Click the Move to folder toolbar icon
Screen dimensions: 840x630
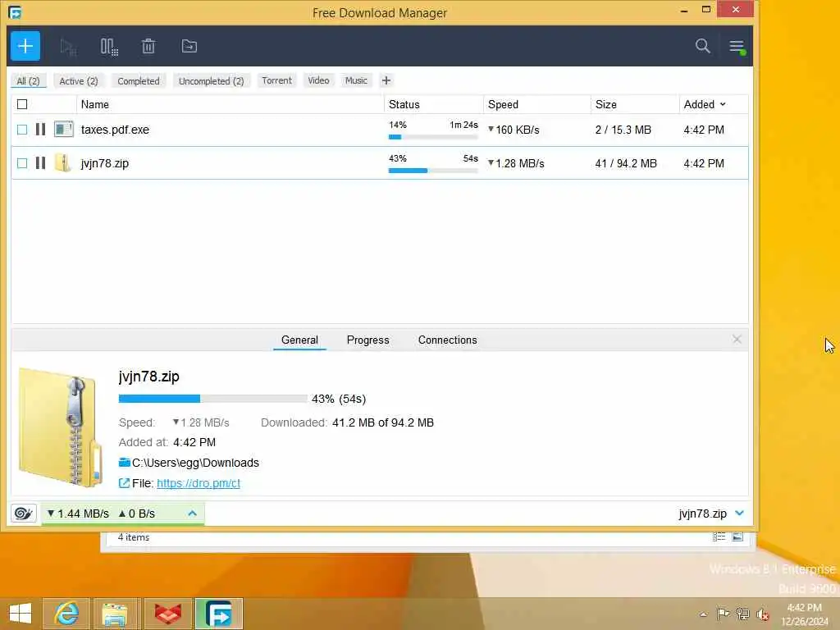189,46
